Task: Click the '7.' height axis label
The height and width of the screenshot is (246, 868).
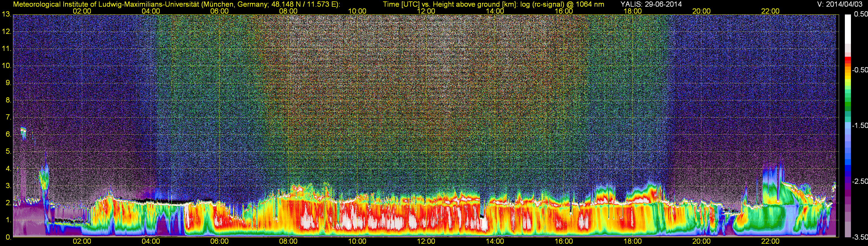Action: (8, 117)
